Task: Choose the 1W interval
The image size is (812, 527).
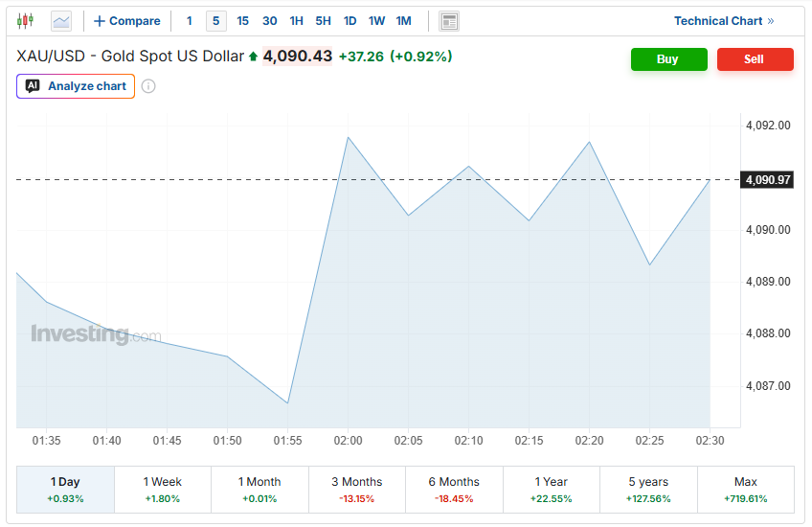Action: 376,21
